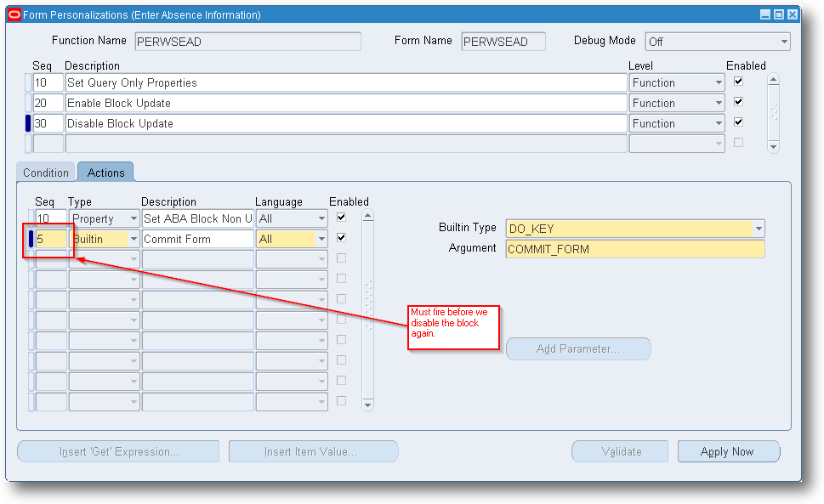Click the Validate button
Image resolution: width=824 pixels, height=504 pixels.
[620, 451]
